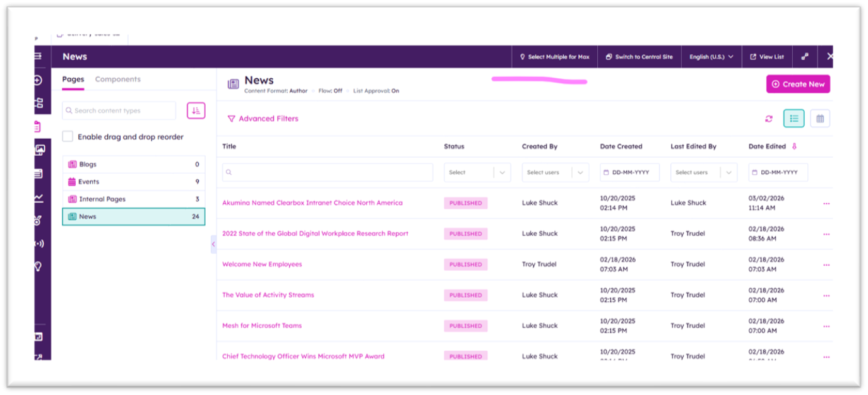
Task: Click Select Multiple for Max
Action: pyautogui.click(x=554, y=57)
